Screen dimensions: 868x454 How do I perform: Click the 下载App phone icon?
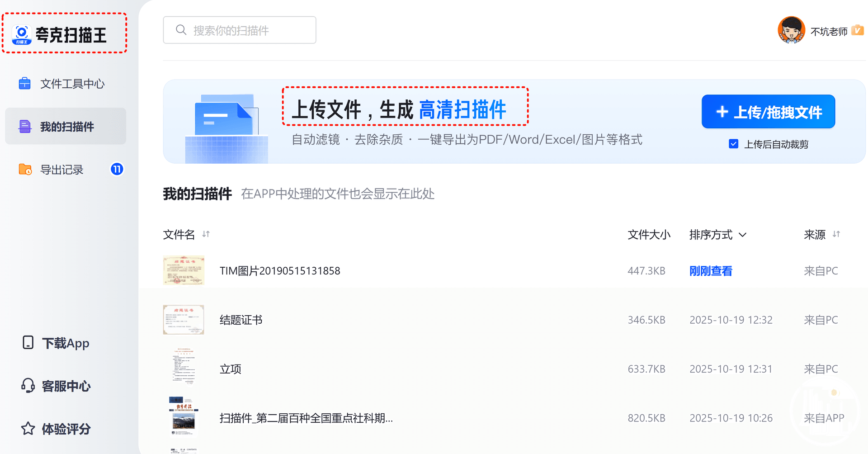coord(28,343)
